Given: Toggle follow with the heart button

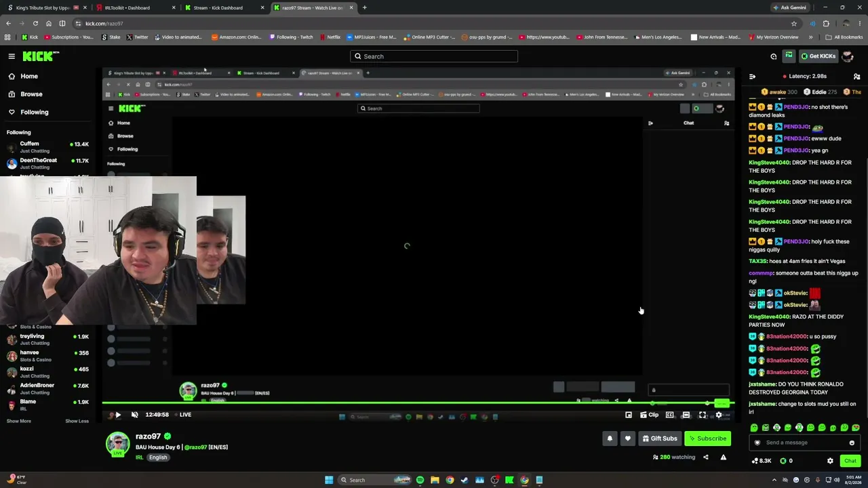Looking at the screenshot, I should click(628, 439).
